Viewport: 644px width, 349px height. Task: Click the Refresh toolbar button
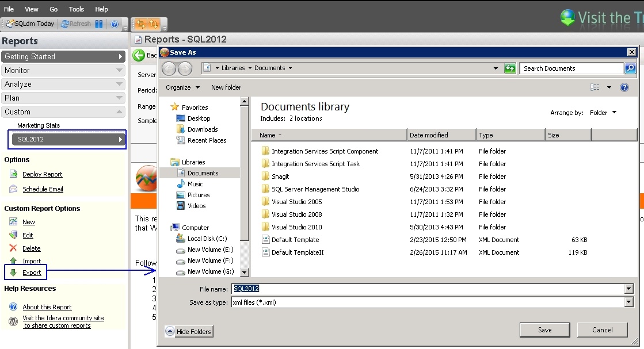[75, 24]
